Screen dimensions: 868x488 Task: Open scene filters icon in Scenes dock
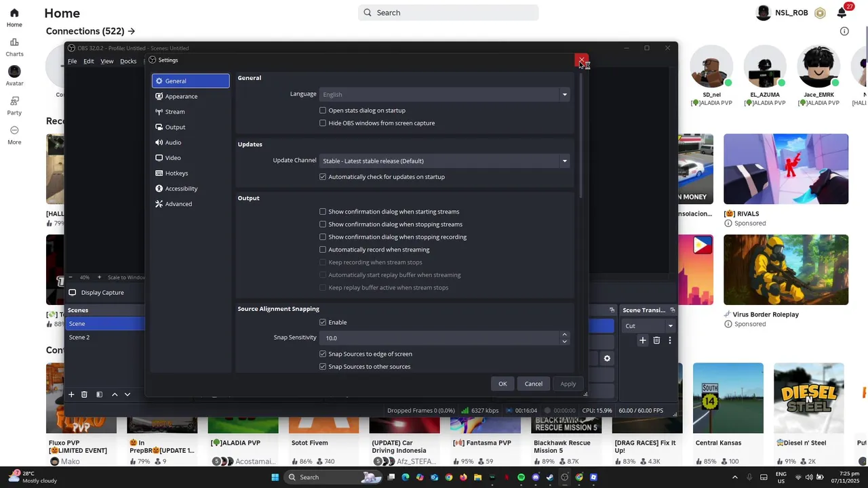point(99,394)
